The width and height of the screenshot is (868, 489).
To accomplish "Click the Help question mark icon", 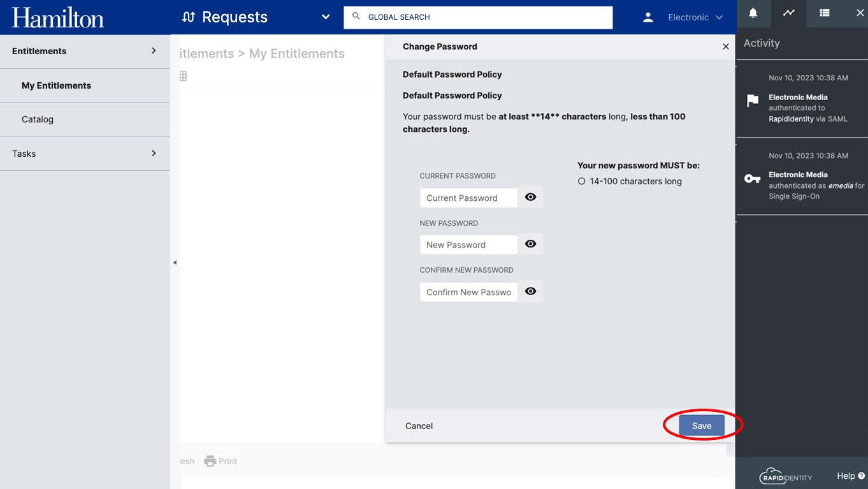I will pyautogui.click(x=862, y=476).
